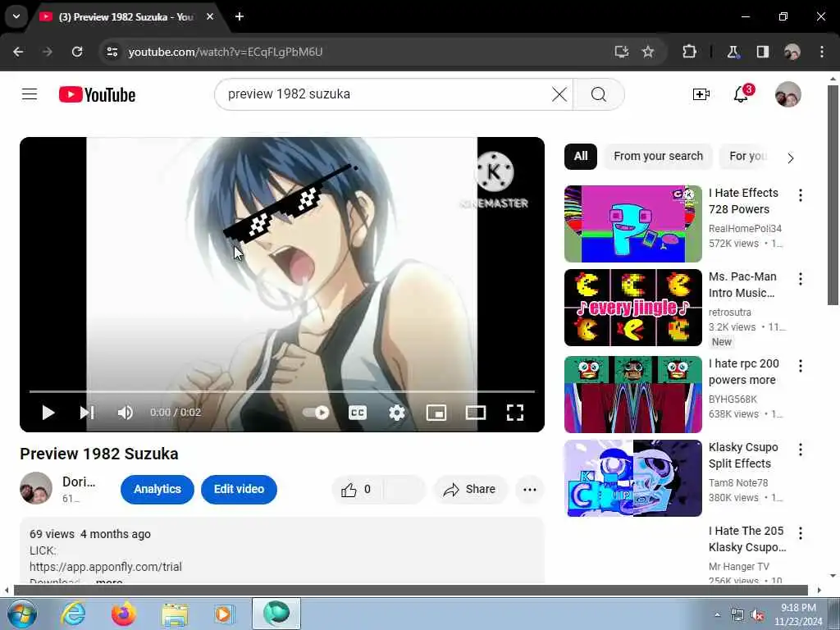Viewport: 840px width, 630px height.
Task: Install app icon in address bar
Action: 622,52
